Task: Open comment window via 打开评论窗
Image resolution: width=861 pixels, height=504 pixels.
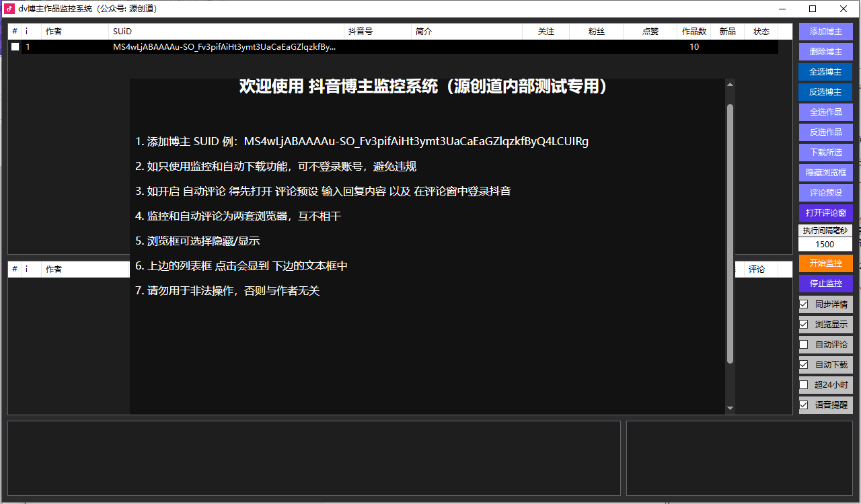Action: click(825, 213)
